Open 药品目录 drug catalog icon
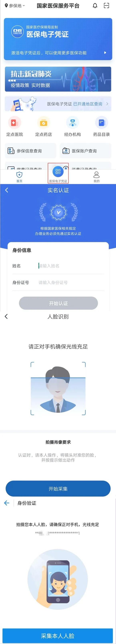This screenshot has width=116, height=644. (x=102, y=122)
